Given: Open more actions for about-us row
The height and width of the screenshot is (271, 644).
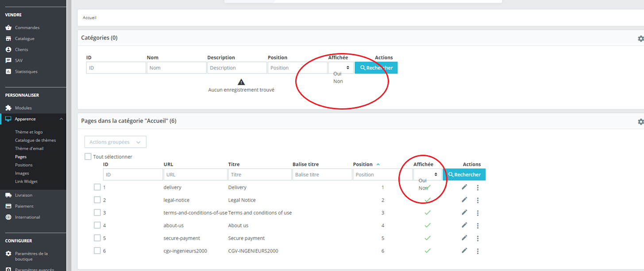Looking at the screenshot, I should click(x=478, y=225).
